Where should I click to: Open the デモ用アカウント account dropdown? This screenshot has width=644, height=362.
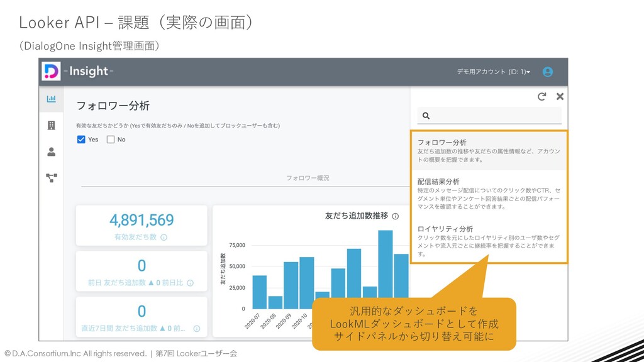[x=493, y=72]
